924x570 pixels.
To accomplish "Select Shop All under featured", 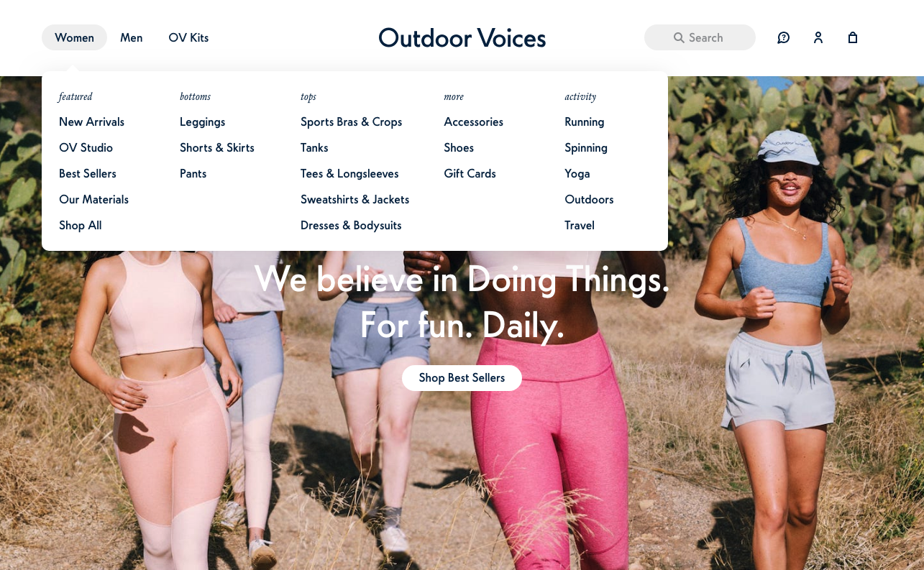I will click(x=81, y=225).
